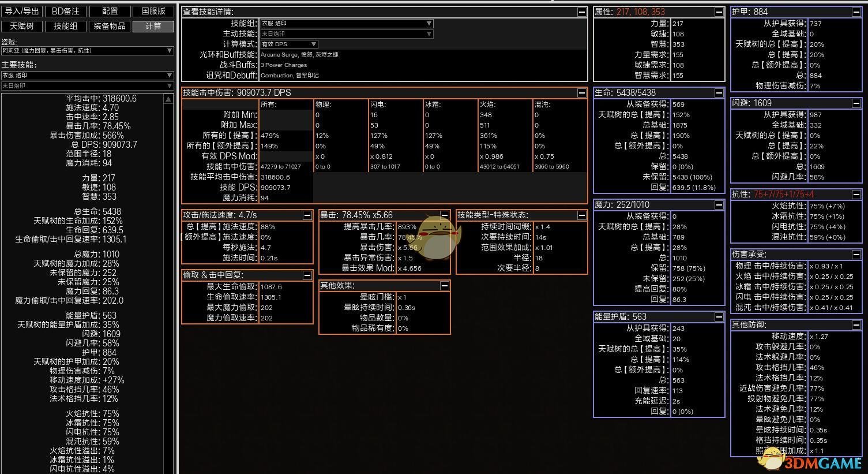Open the 技能组 dropdown in skill details
Screen dimensions: 868x474
coord(346,24)
